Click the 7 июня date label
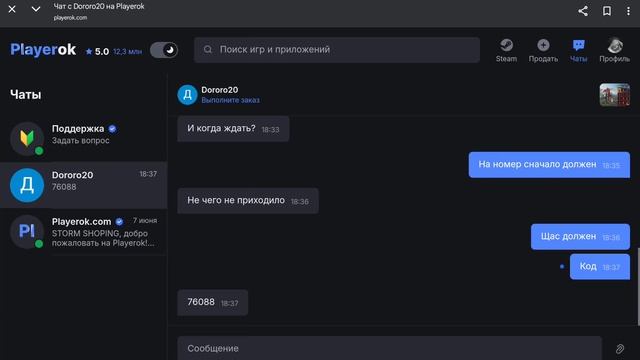Viewport: 640px width, 360px height. [145, 220]
